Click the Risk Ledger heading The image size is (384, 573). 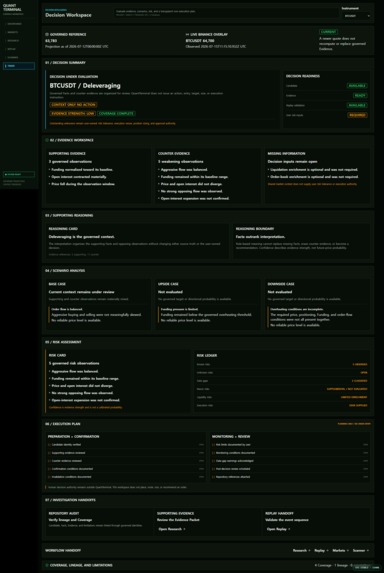point(207,355)
